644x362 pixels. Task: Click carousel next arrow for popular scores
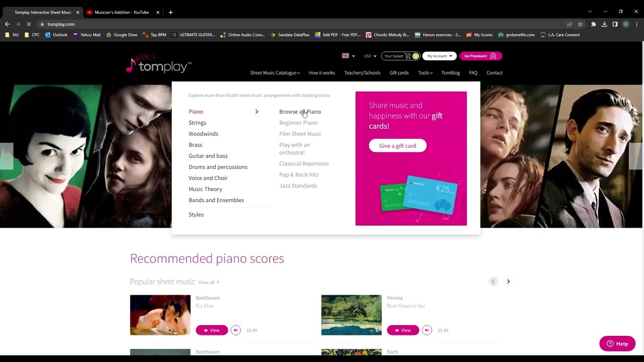pos(508,282)
